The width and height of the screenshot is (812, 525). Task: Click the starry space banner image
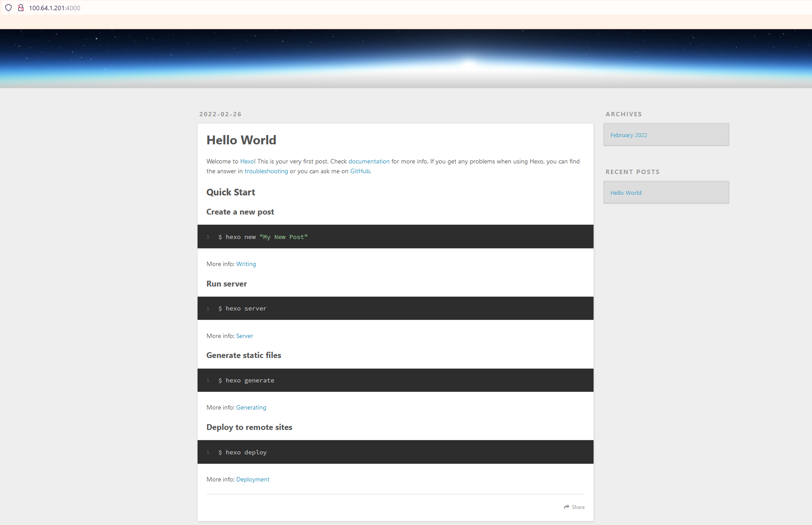pos(406,59)
